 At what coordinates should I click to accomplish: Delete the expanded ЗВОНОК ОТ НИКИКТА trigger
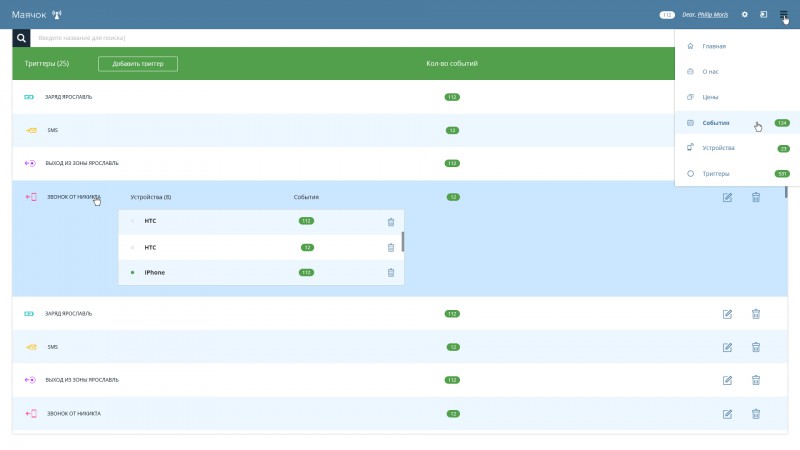point(756,197)
